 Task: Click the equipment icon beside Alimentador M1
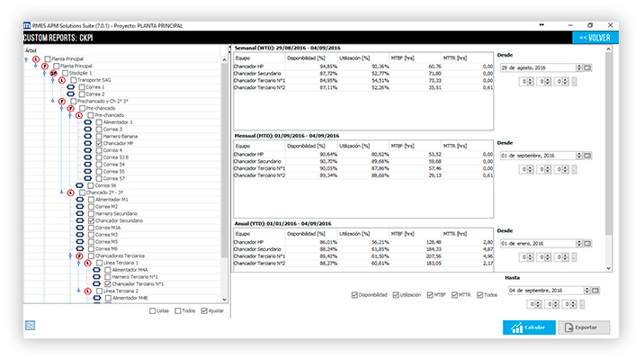[80, 200]
